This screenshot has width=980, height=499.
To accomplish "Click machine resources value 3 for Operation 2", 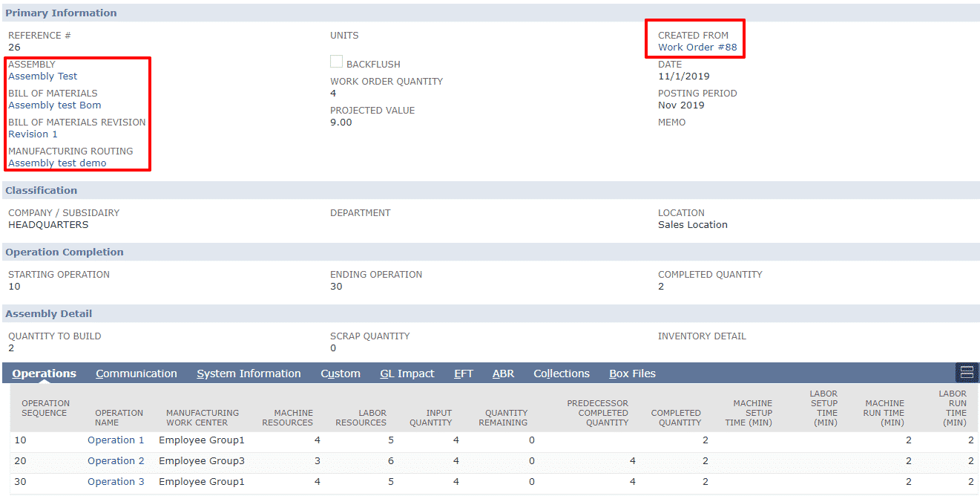I will coord(318,461).
